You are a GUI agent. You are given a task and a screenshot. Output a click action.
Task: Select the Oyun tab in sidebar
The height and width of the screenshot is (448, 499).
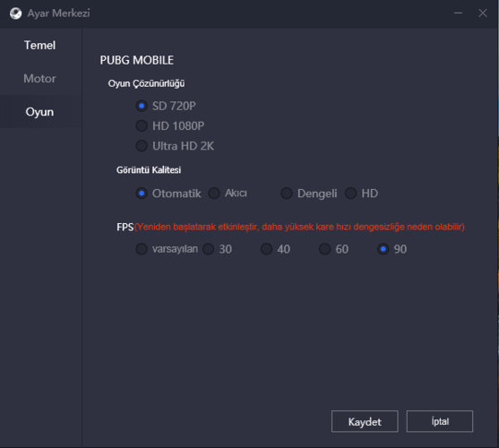pyautogui.click(x=39, y=112)
